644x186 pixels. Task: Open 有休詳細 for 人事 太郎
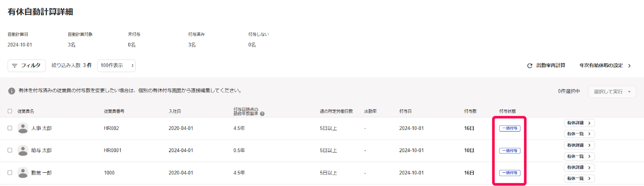579,123
